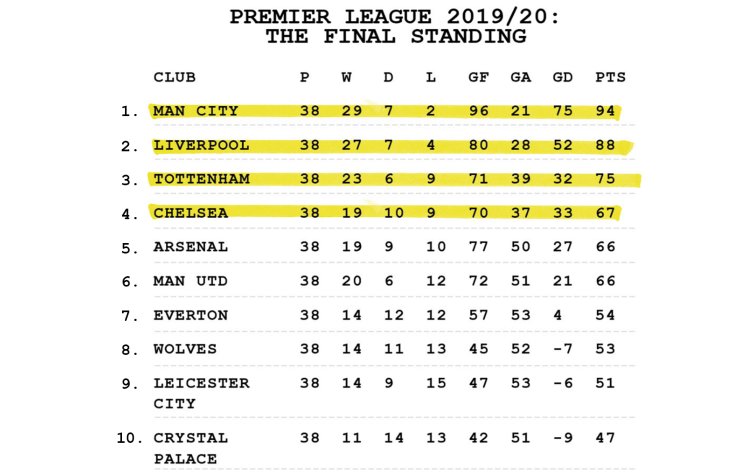Click the Premier League 2019/20 title
The height and width of the screenshot is (476, 740).
tap(395, 27)
